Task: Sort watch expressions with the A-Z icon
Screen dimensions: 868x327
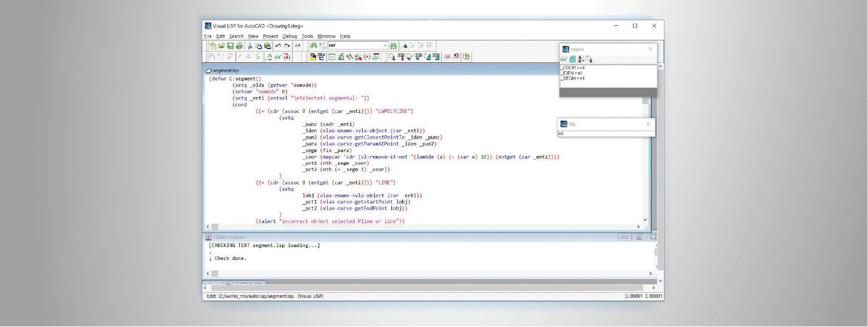Action: pyautogui.click(x=581, y=59)
